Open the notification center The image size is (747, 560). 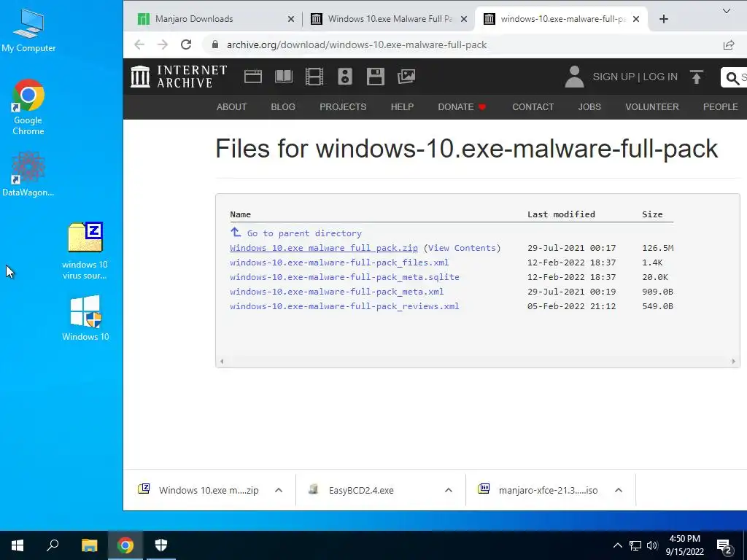(x=724, y=546)
